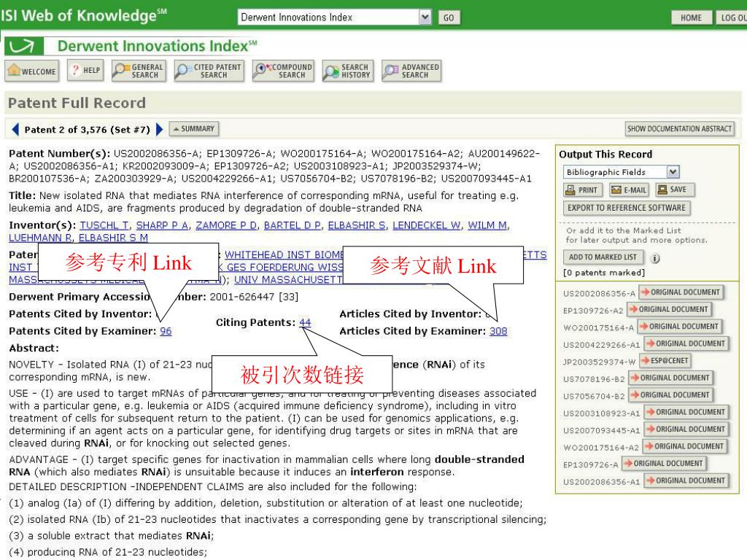Image resolution: width=747 pixels, height=560 pixels.
Task: Go to previous patent record arrow
Action: [x=15, y=130]
